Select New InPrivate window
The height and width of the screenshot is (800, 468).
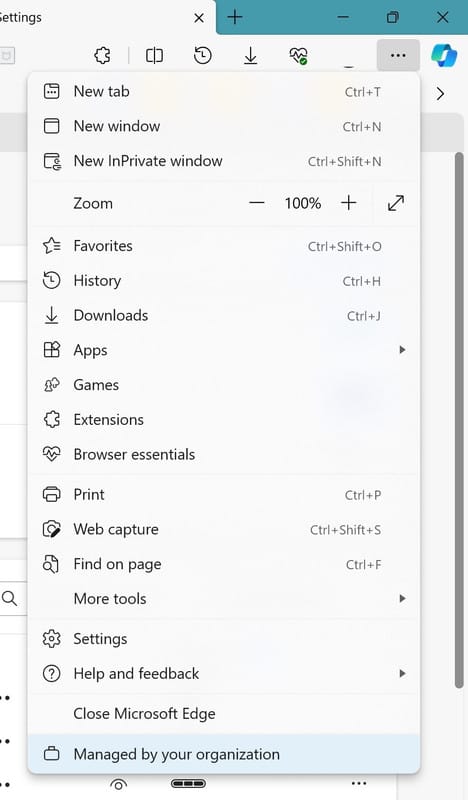click(x=224, y=161)
